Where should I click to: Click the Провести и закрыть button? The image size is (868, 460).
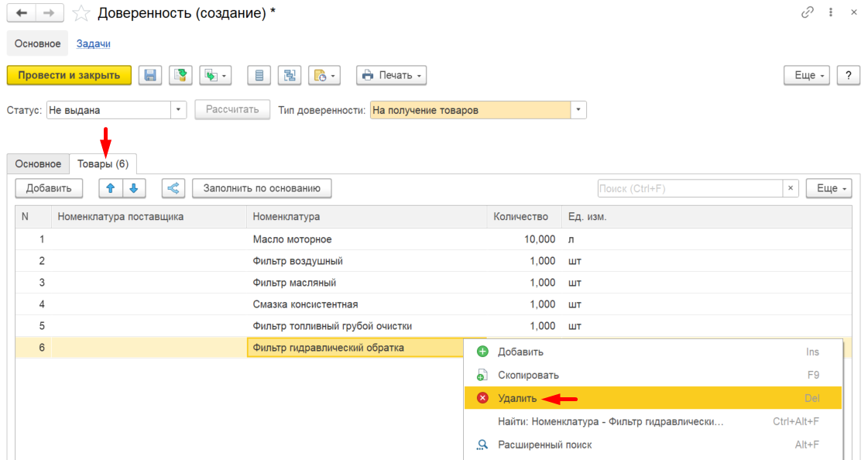pyautogui.click(x=69, y=75)
